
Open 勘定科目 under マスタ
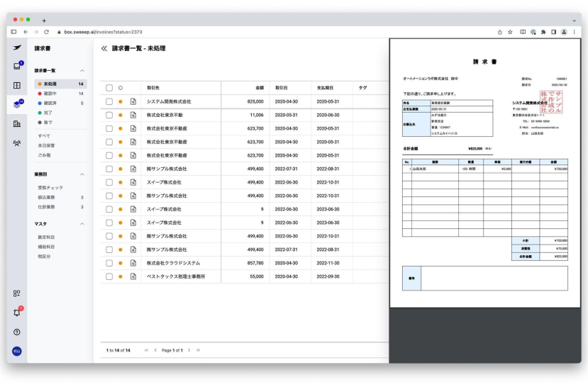pyautogui.click(x=46, y=237)
